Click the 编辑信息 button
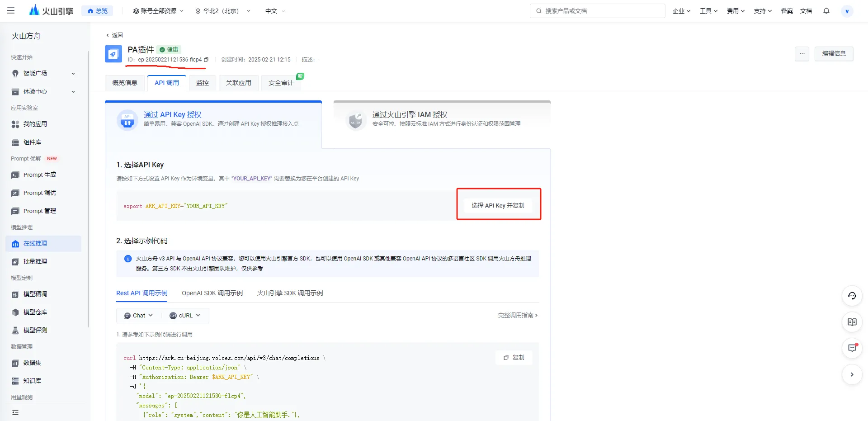Screen dimensions: 868x421 point(833,53)
